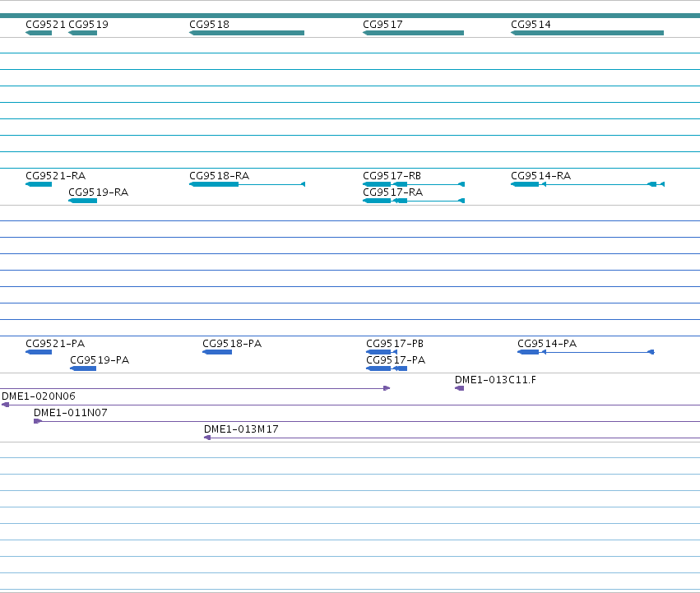
Task: Select protein glyph CG9518-PA
Action: click(217, 352)
